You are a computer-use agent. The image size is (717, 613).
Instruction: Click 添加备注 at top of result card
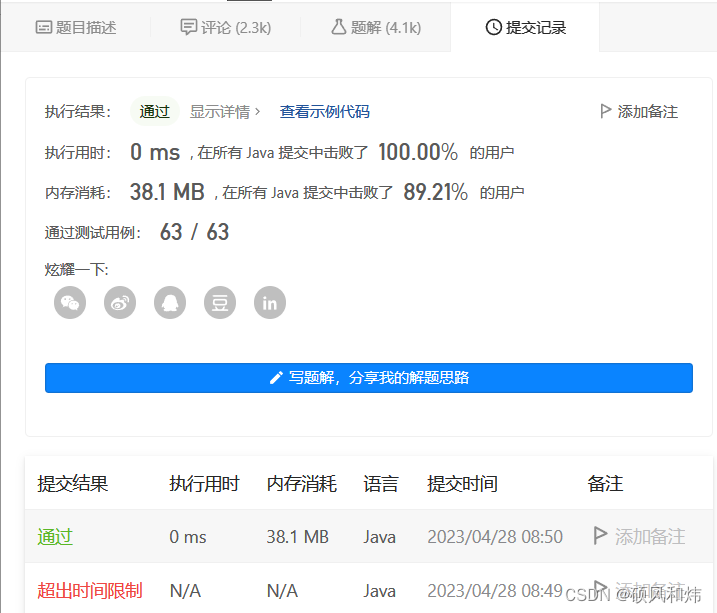[639, 112]
